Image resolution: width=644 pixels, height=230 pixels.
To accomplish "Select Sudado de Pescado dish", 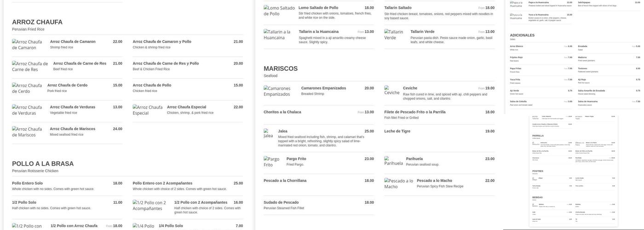I will [x=281, y=202].
